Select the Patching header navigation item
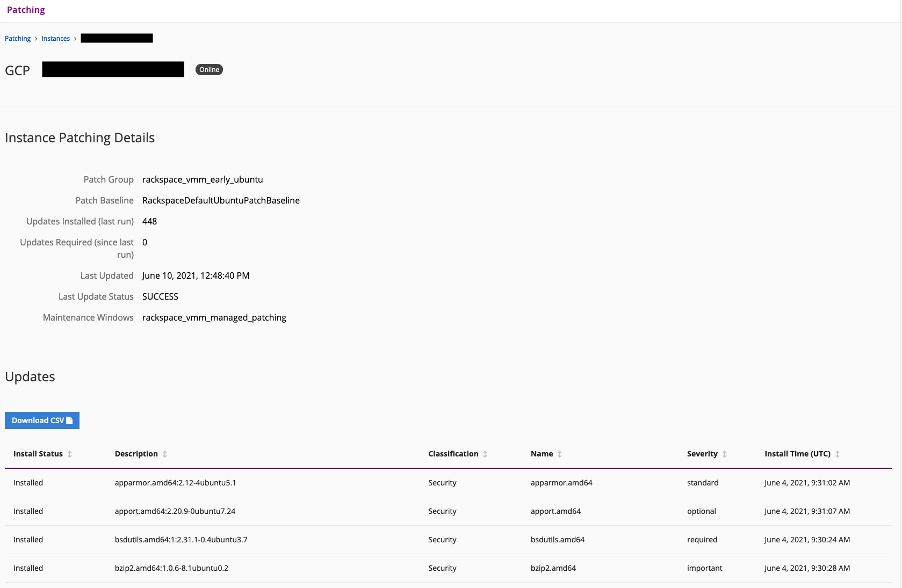Viewport: 902px width, 588px height. pos(26,10)
